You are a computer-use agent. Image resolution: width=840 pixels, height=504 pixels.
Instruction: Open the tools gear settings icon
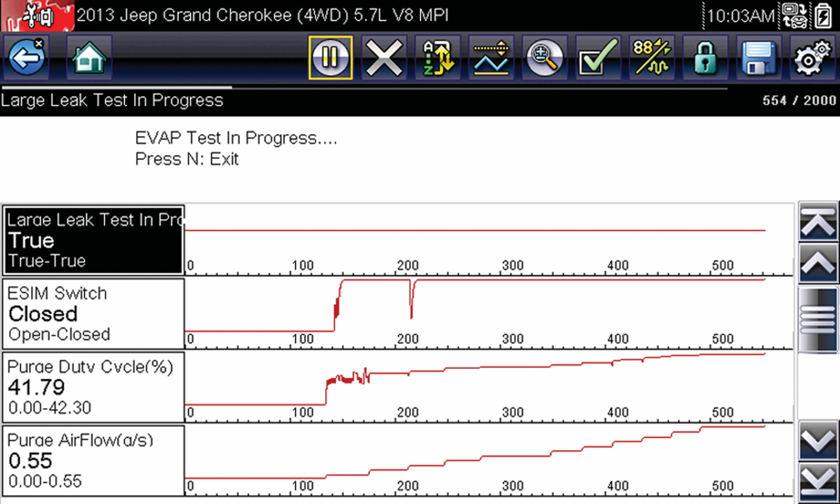click(812, 57)
